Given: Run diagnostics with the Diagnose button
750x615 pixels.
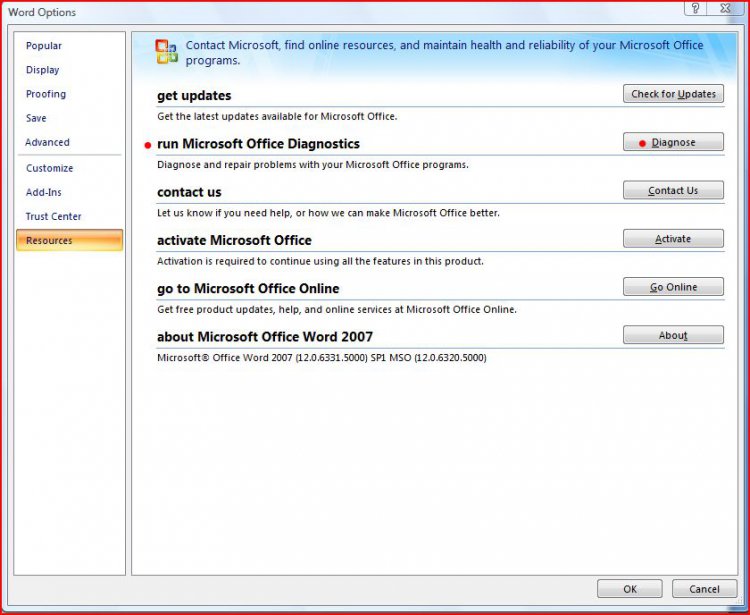Looking at the screenshot, I should (x=673, y=142).
